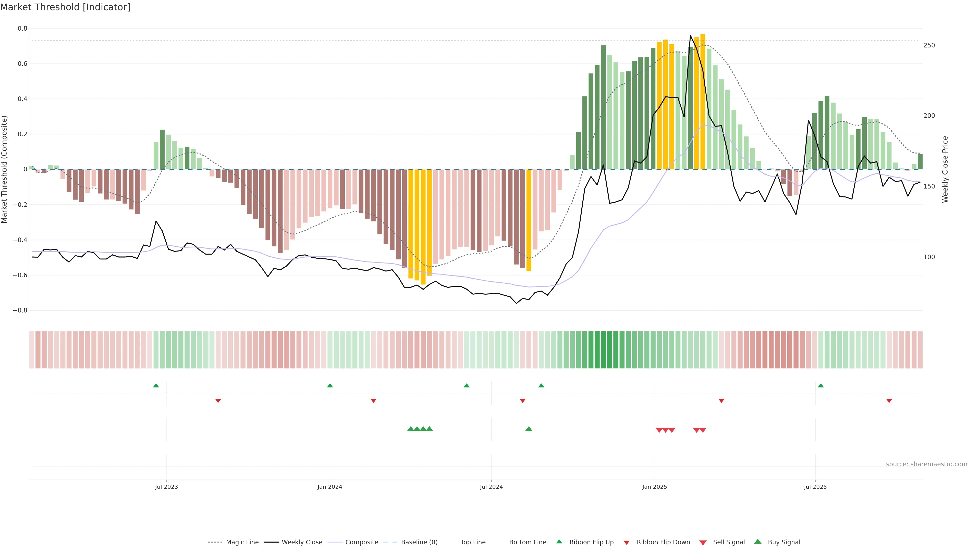The height and width of the screenshot is (551, 980).
Task: Click the earliest green Ribbon Flip Up marker
Action: point(156,386)
